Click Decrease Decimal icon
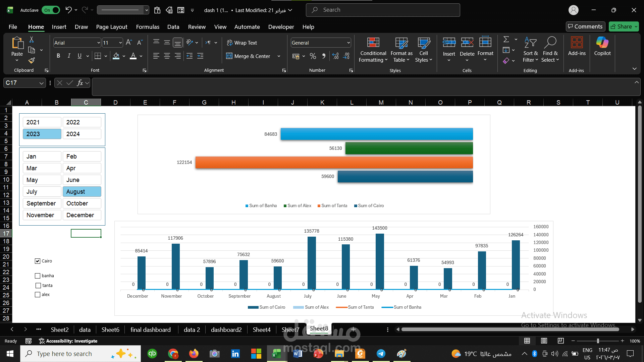 point(346,56)
